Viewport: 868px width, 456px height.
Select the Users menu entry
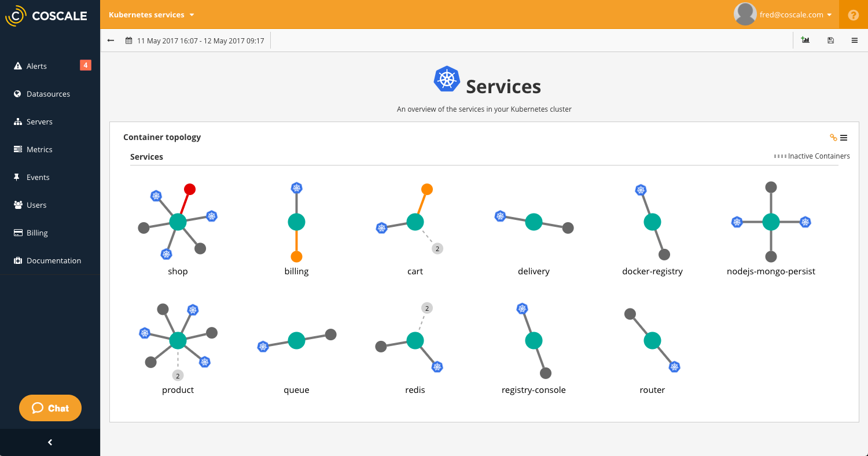(36, 204)
